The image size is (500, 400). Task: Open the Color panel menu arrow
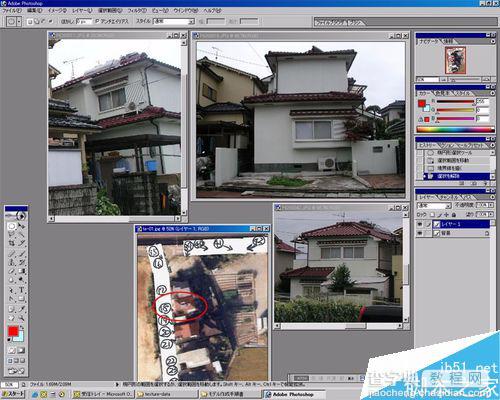tap(493, 93)
